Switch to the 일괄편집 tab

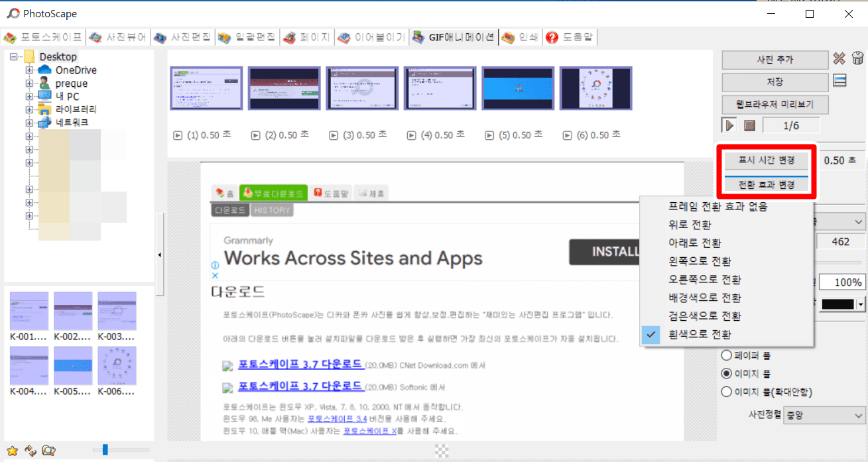click(x=247, y=38)
